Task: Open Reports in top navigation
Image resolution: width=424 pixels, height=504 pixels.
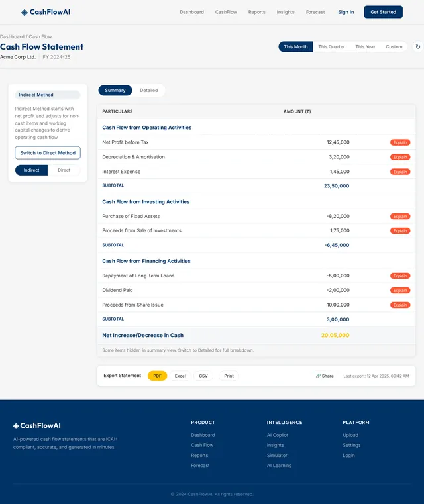Action: click(257, 12)
